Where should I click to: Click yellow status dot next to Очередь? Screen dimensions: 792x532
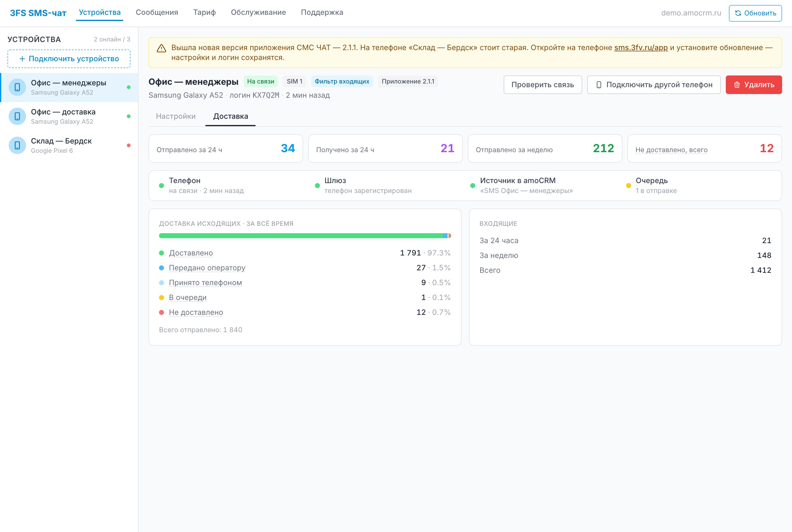click(x=628, y=186)
